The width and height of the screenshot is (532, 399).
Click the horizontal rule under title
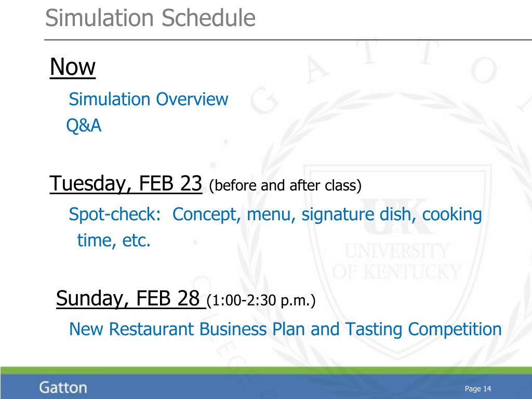click(288, 39)
